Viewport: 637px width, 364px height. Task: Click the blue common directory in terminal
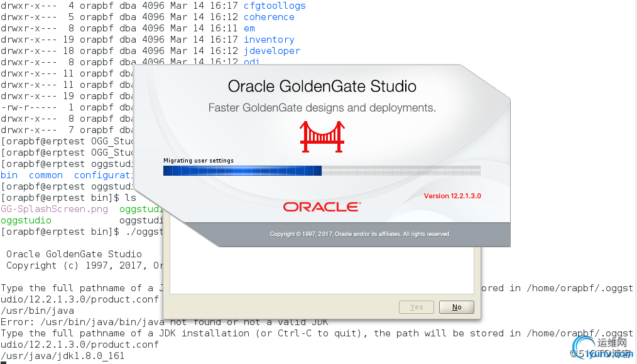(46, 175)
